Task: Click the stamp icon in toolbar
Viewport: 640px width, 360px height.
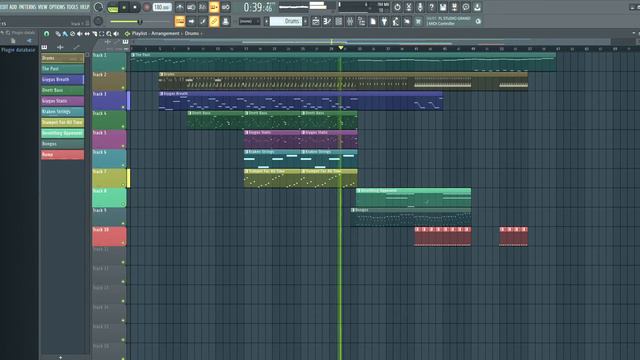Action: click(225, 21)
